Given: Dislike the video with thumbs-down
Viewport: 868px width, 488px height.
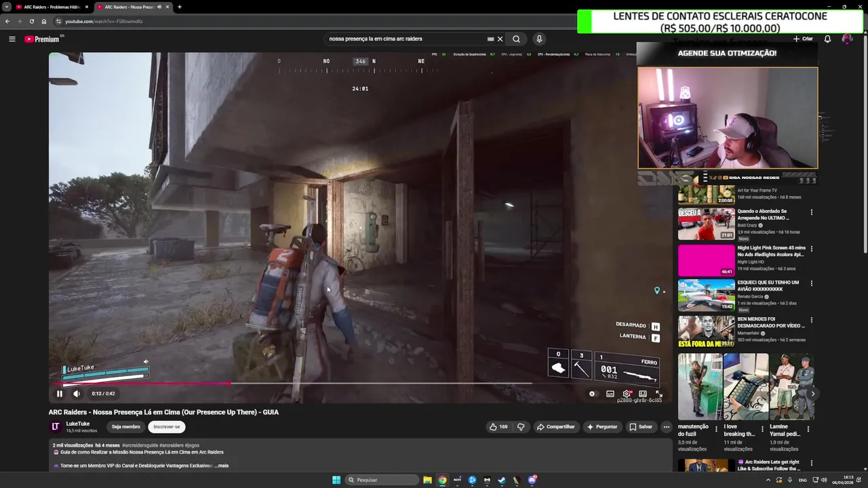Looking at the screenshot, I should point(521,427).
